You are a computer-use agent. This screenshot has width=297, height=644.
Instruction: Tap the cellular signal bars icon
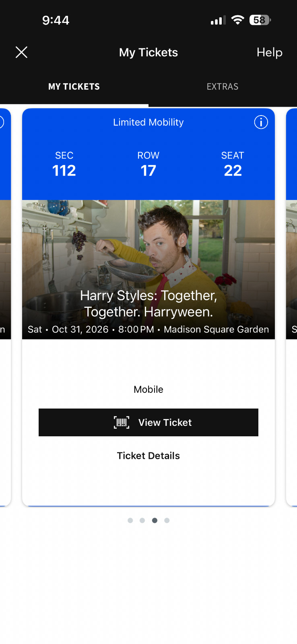[x=217, y=20]
